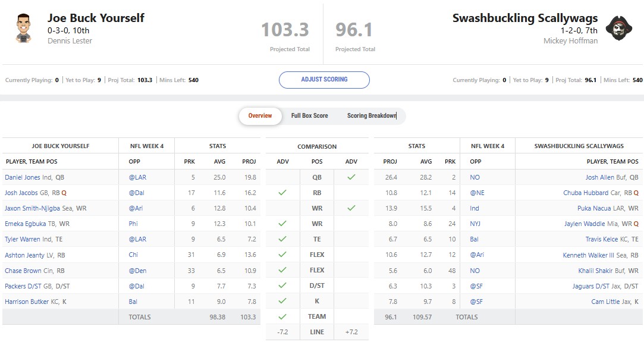644x342 pixels.
Task: Click the QB advantage checkmark for Scallywags
Action: 351,177
